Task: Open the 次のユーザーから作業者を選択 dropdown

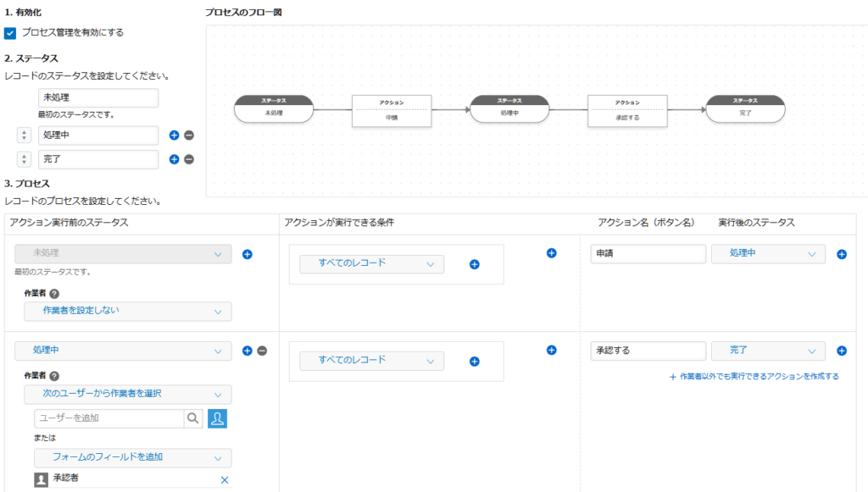Action: [127, 394]
